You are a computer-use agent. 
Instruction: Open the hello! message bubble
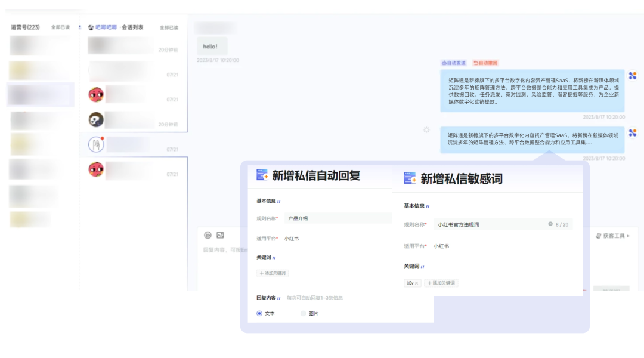[210, 47]
